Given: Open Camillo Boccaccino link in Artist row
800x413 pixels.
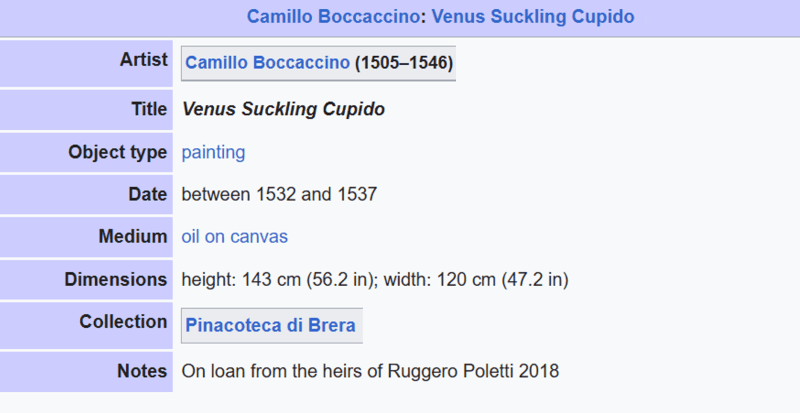Looking at the screenshot, I should click(268, 64).
